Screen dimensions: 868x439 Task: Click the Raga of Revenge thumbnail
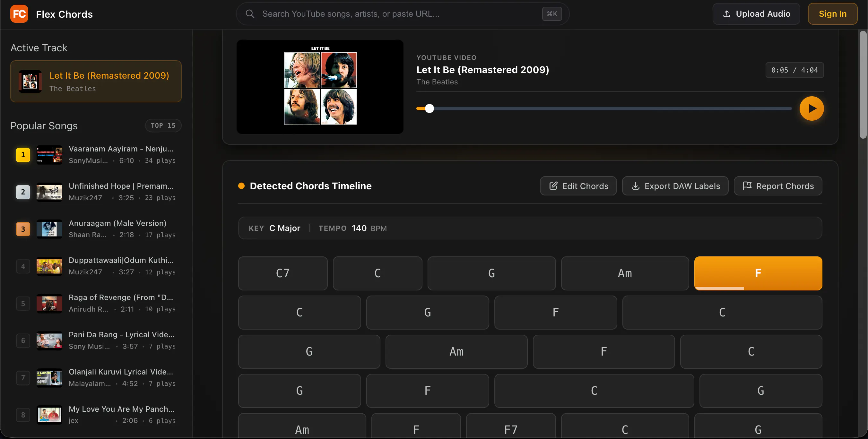(49, 304)
